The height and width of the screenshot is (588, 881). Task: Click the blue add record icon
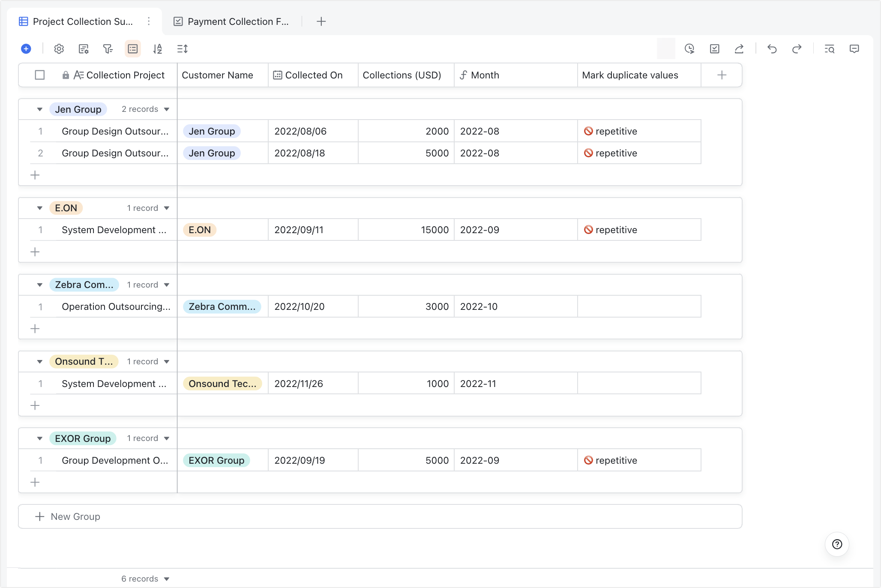(26, 49)
